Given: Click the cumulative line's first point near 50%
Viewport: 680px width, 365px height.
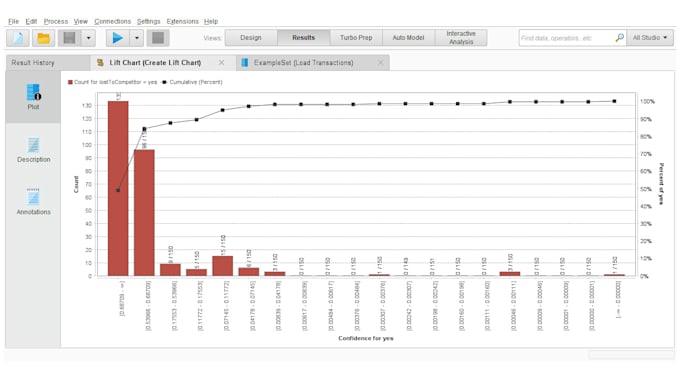Looking at the screenshot, I should 118,190.
